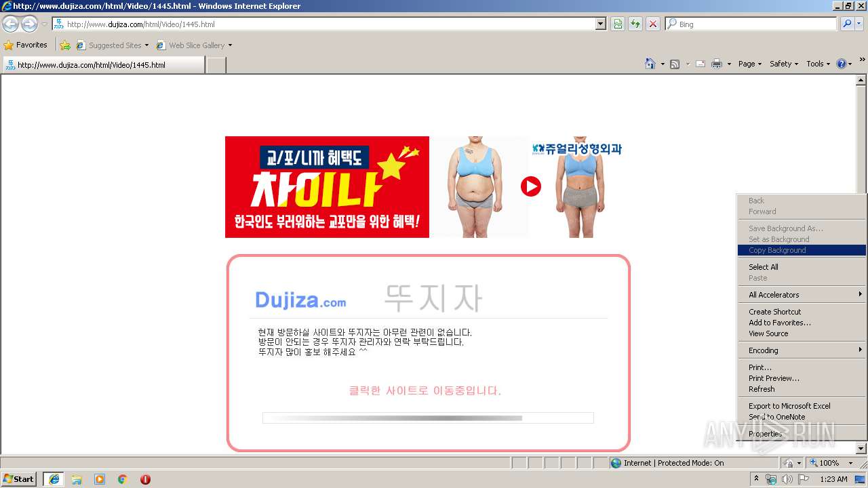The image size is (868, 488).
Task: Click into the address bar URL field
Action: click(324, 24)
